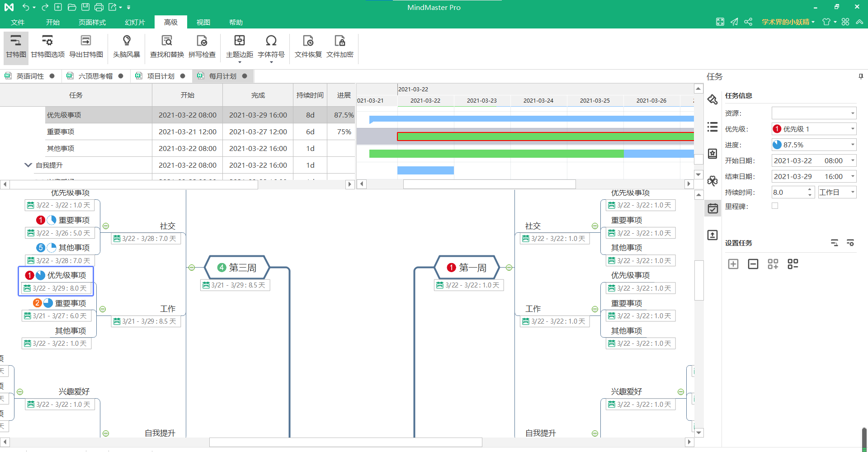Open a file with folder icon
The image size is (868, 452).
[71, 7]
